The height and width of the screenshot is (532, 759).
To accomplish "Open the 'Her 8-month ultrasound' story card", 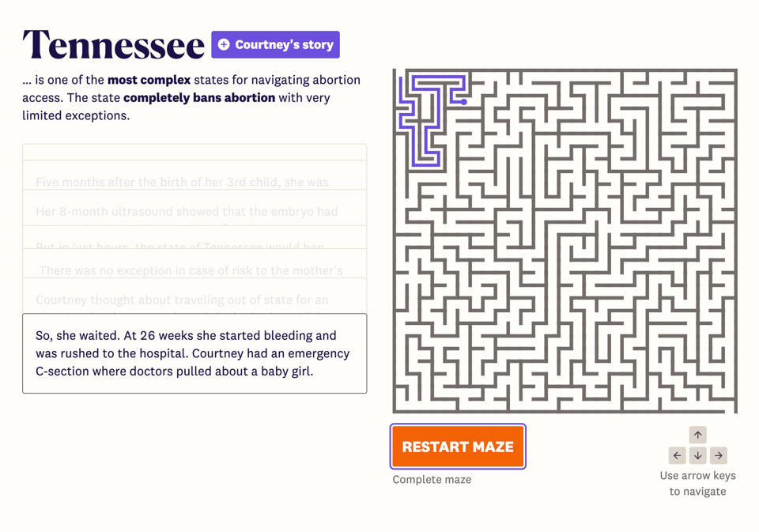I will click(x=187, y=211).
